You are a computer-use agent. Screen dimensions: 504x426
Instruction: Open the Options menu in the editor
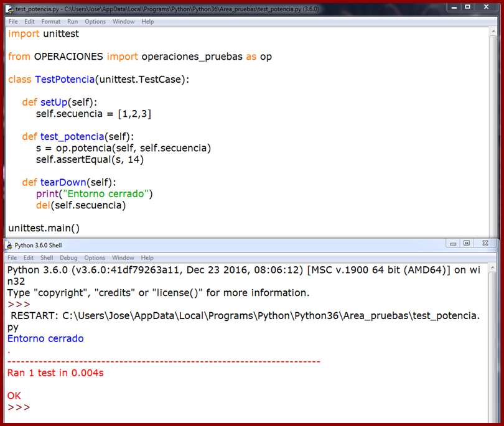pos(95,21)
